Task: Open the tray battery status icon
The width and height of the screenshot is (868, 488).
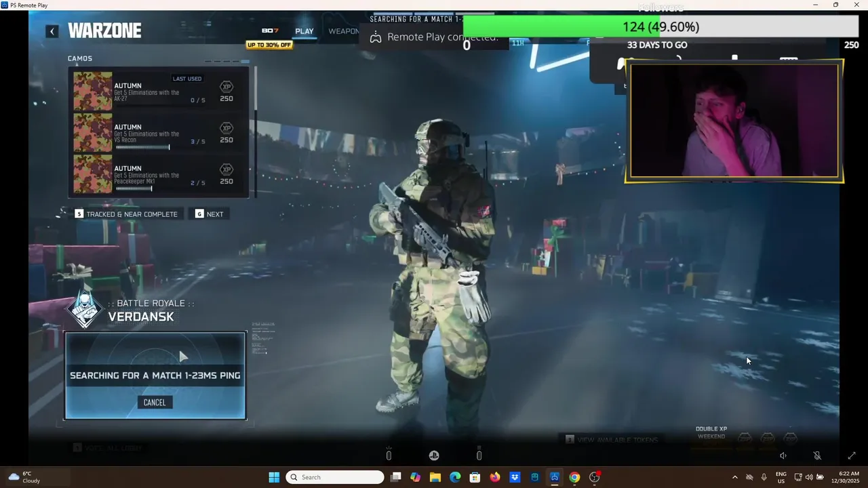Action: pyautogui.click(x=821, y=477)
